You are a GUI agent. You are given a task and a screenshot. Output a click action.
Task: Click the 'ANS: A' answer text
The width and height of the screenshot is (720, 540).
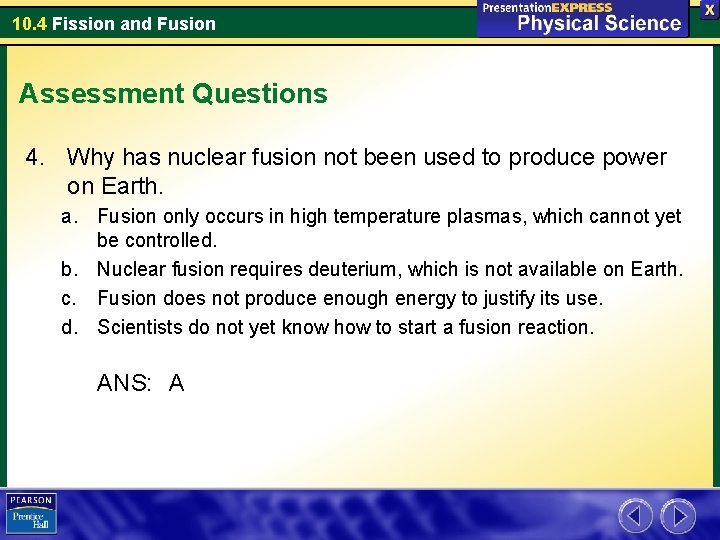coord(141,382)
